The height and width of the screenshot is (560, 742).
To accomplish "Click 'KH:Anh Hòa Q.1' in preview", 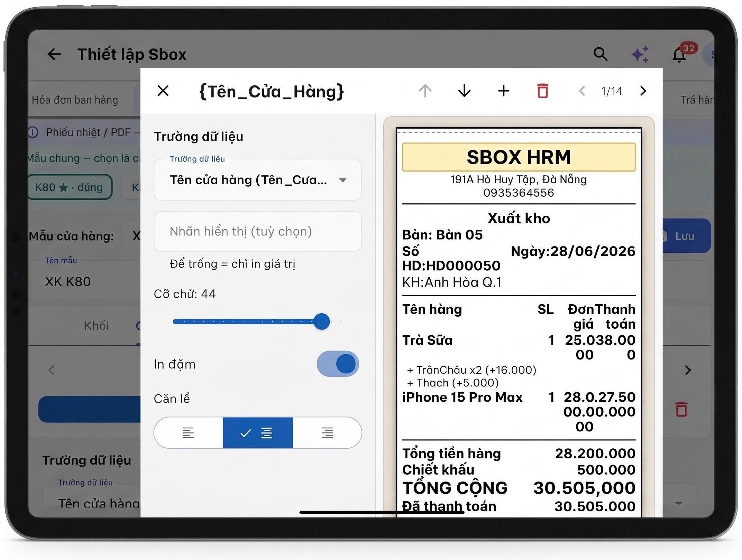I will [x=452, y=282].
